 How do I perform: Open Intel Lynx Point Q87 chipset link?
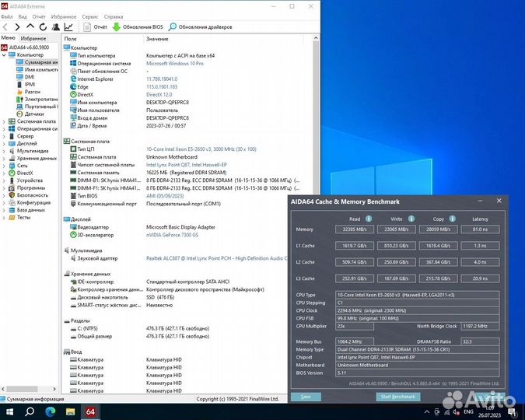tap(186, 165)
